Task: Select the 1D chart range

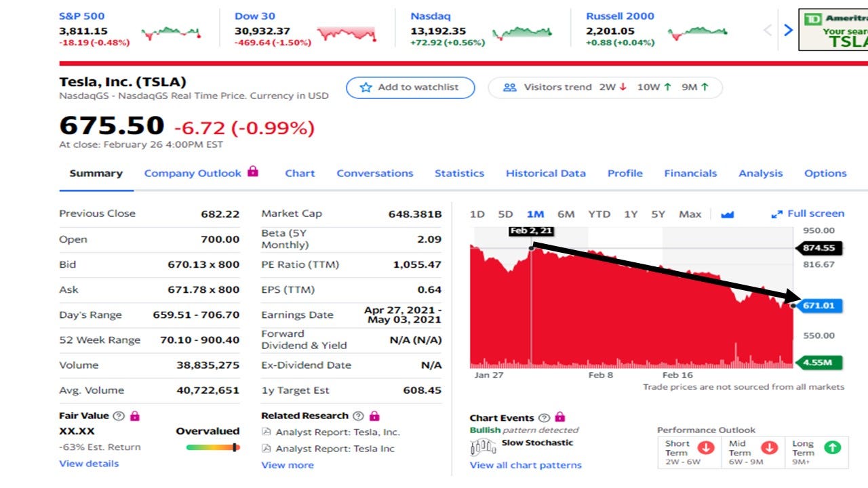Action: [477, 214]
